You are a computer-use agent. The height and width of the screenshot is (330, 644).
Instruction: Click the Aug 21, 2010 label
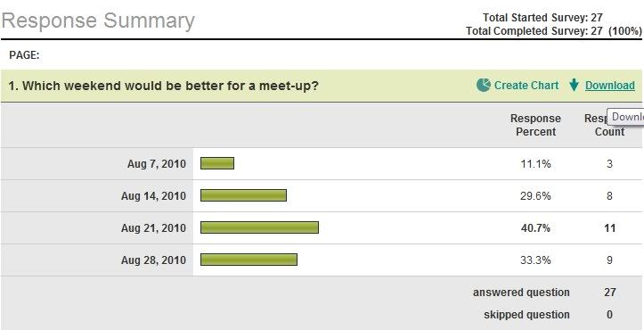(153, 228)
